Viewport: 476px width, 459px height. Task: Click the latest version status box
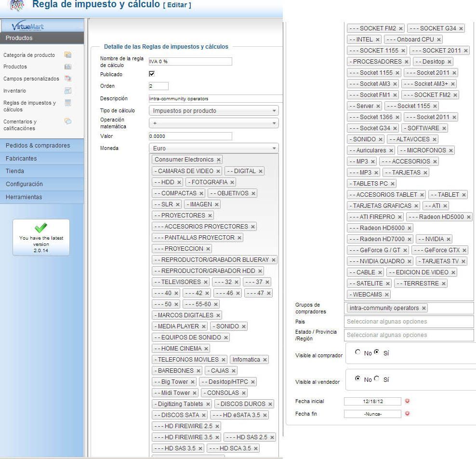click(x=41, y=238)
